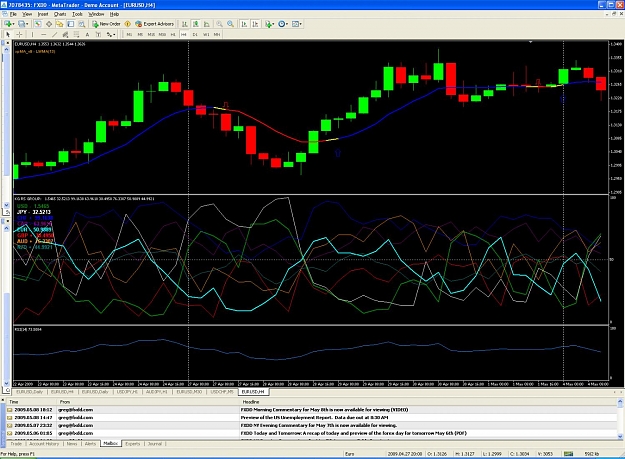Select the Text Label tool
The height and width of the screenshot is (459, 625).
point(98,35)
